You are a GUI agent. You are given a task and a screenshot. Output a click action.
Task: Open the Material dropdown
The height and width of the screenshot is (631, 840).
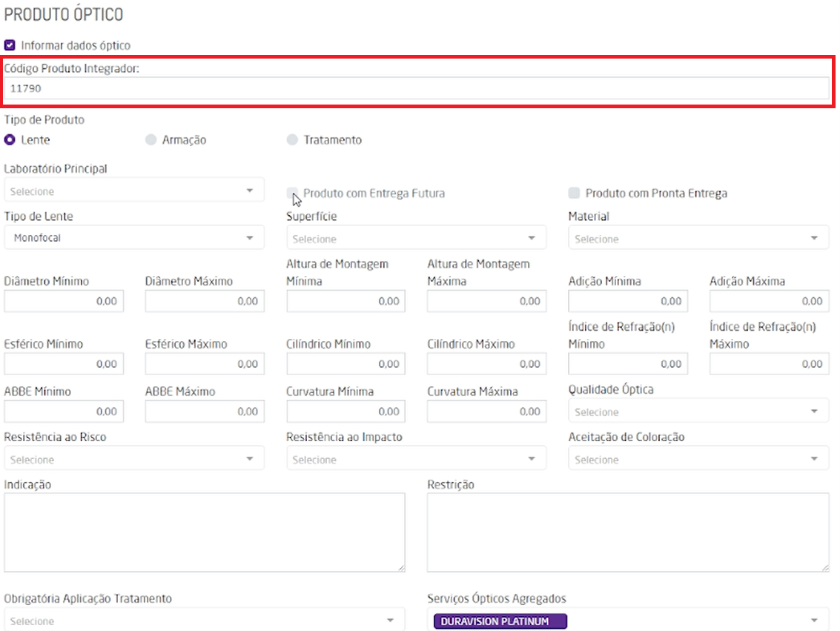pyautogui.click(x=698, y=239)
